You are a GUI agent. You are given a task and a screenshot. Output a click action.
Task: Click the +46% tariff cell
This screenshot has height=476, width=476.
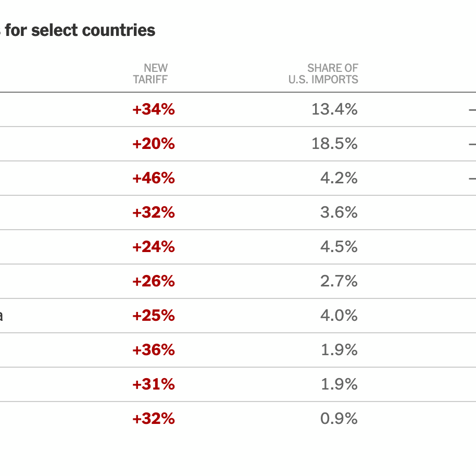[154, 178]
